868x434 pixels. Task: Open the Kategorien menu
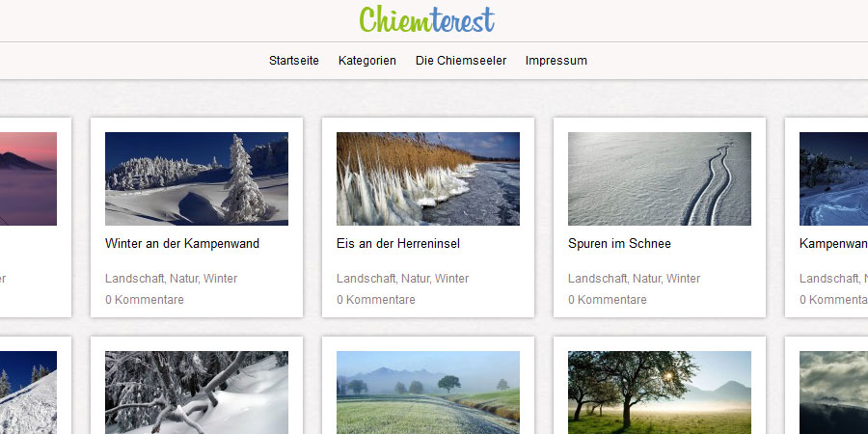click(x=367, y=61)
